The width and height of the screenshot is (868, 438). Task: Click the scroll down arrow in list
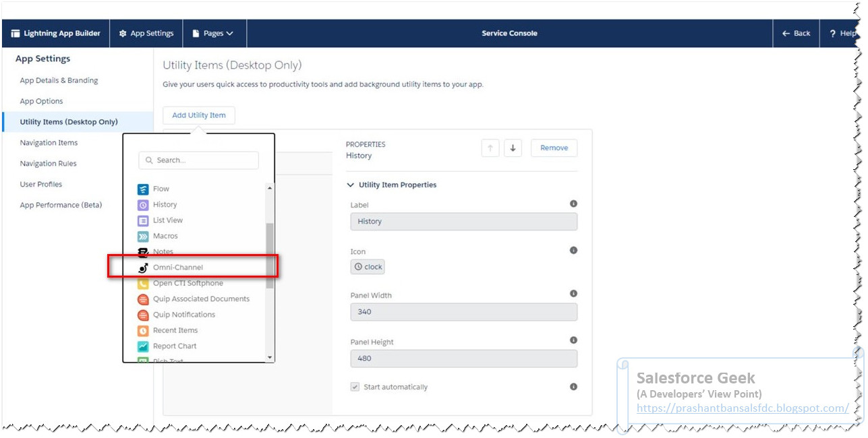[270, 358]
